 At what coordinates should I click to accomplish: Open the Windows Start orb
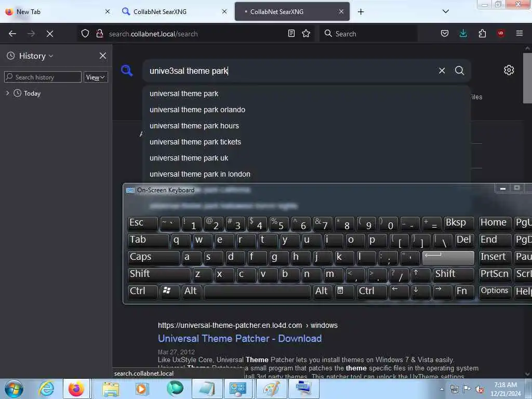(x=14, y=389)
